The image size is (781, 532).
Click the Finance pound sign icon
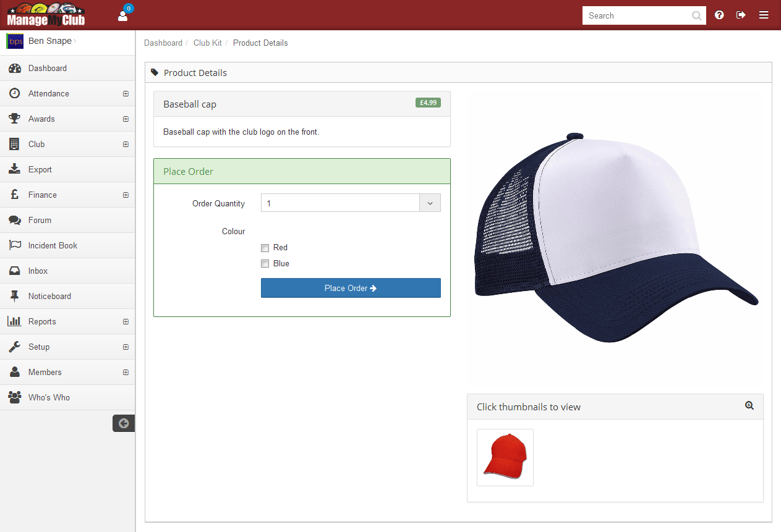15,195
